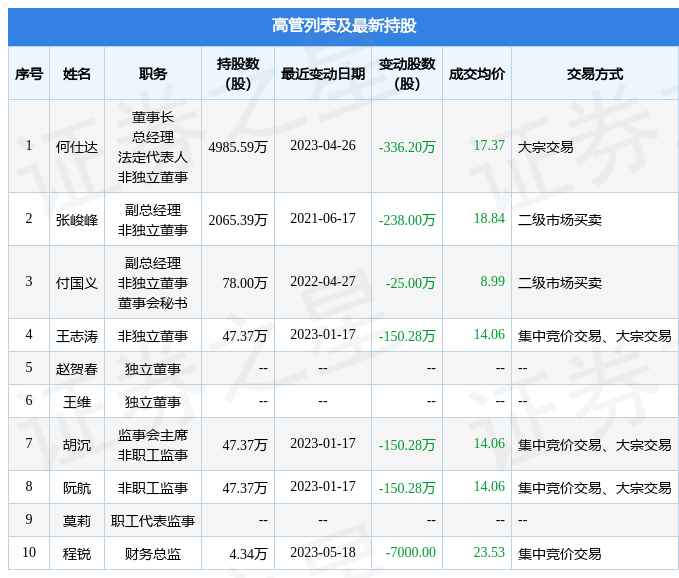This screenshot has height=578, width=679.
Task: Click the name 王维
Action: click(x=77, y=402)
